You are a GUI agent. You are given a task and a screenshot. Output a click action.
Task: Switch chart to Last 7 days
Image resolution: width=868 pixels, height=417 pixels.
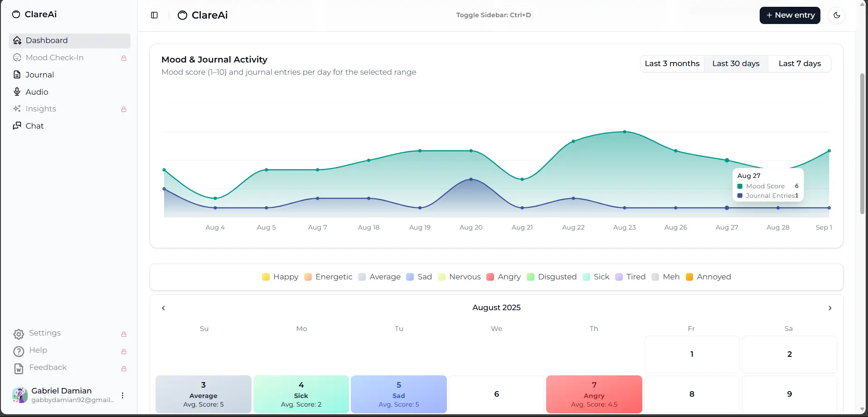(x=800, y=63)
